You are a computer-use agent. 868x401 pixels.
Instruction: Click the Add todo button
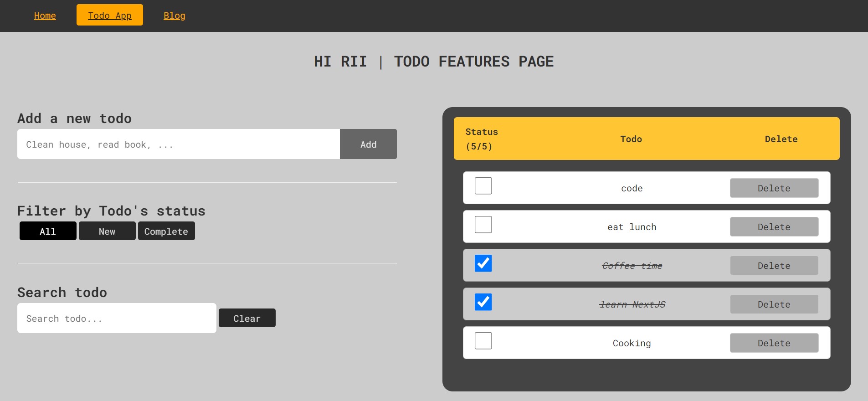[368, 144]
